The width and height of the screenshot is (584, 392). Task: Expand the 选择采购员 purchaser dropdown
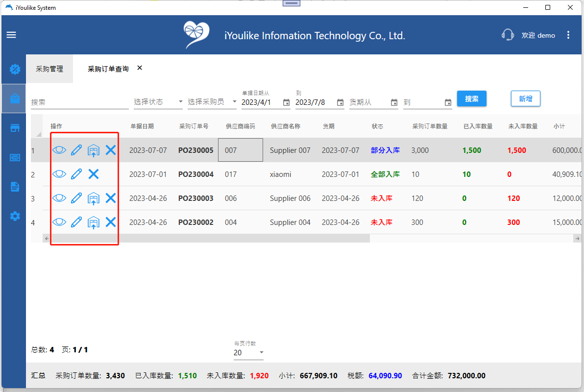click(212, 102)
